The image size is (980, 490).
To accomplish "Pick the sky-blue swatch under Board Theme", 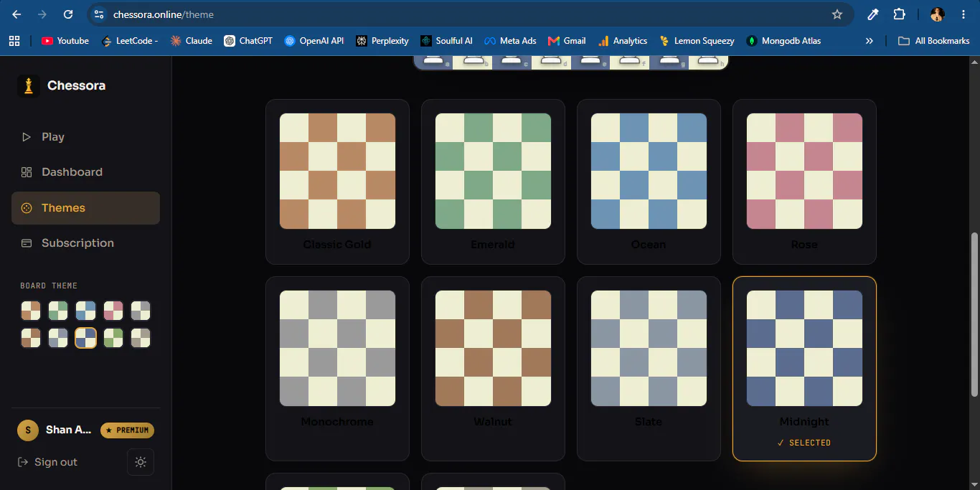I will (x=86, y=311).
